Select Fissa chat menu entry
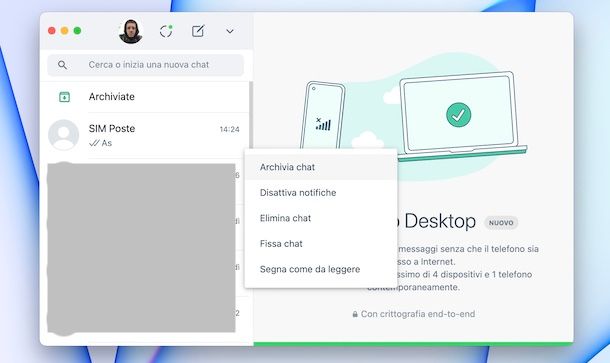This screenshot has height=363, width=610. pos(321,244)
